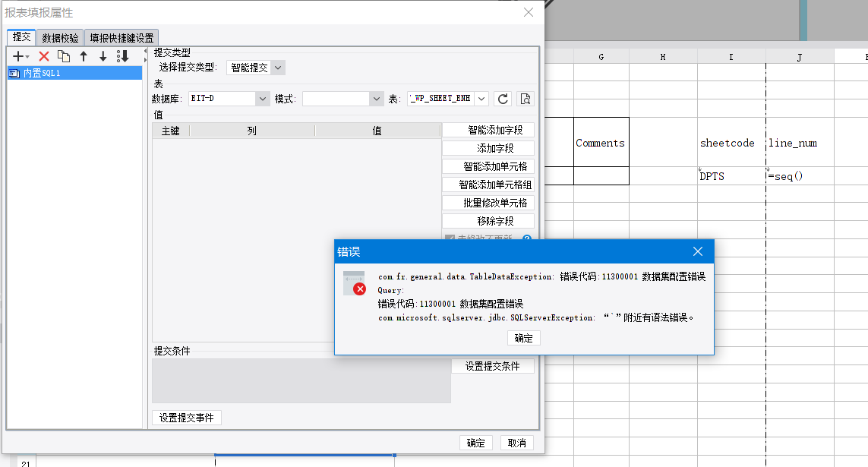
Task: Click the sort items icon
Action: [123, 56]
